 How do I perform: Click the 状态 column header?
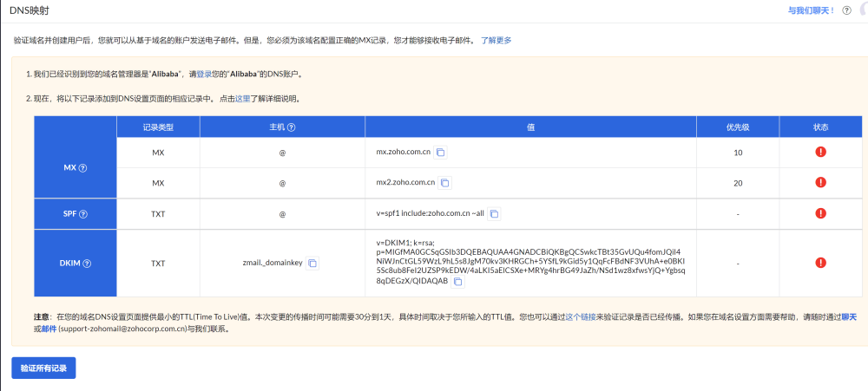coord(820,127)
